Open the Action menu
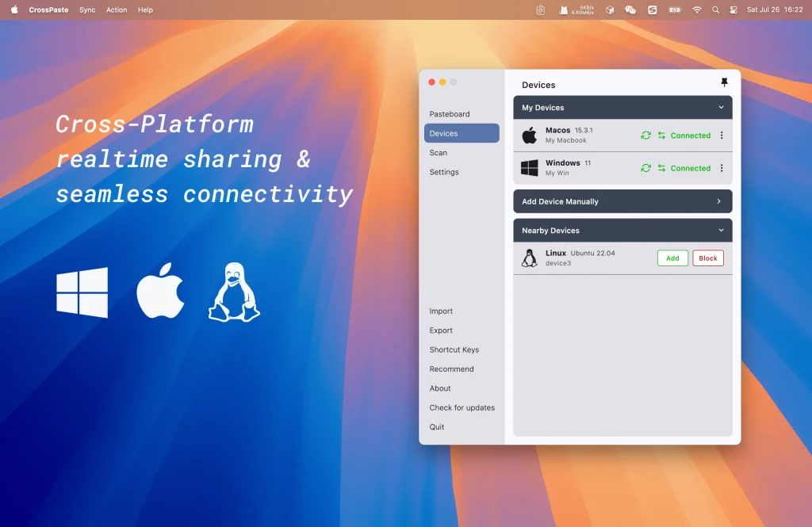Image resolution: width=812 pixels, height=527 pixels. coord(117,10)
